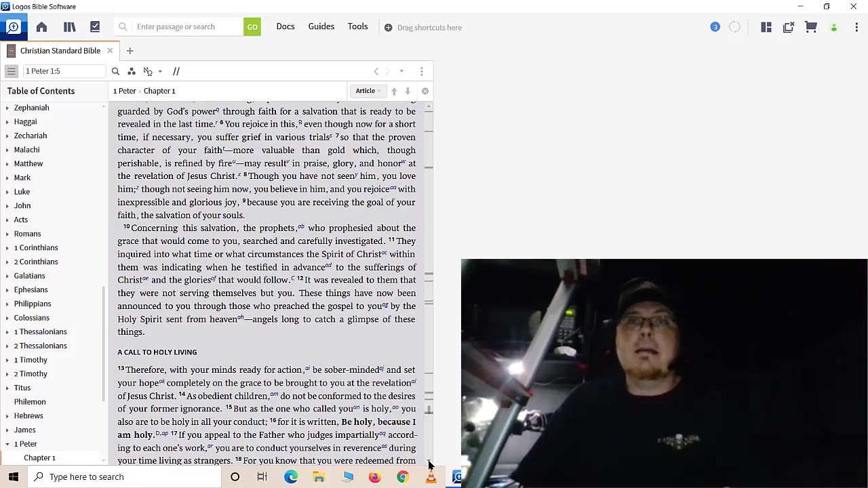Open the application menu three-dot icon
The width and height of the screenshot is (868, 488).
coord(856,27)
